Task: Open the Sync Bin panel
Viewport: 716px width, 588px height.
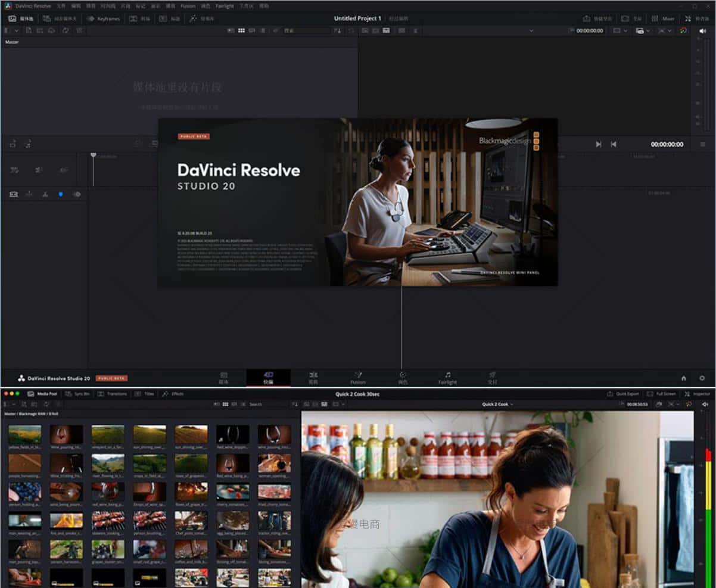Action: (77, 394)
